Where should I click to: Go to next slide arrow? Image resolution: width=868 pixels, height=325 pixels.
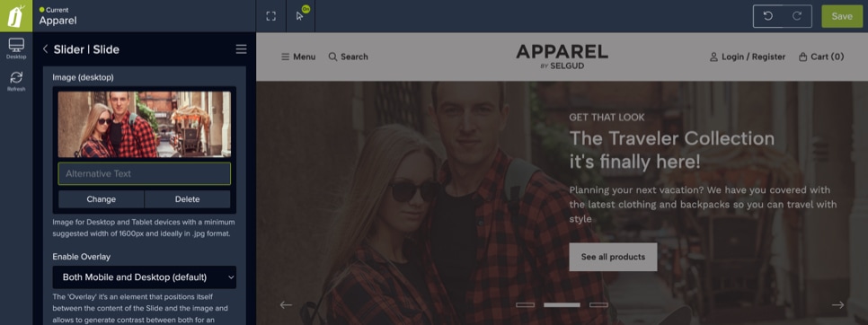(x=837, y=304)
